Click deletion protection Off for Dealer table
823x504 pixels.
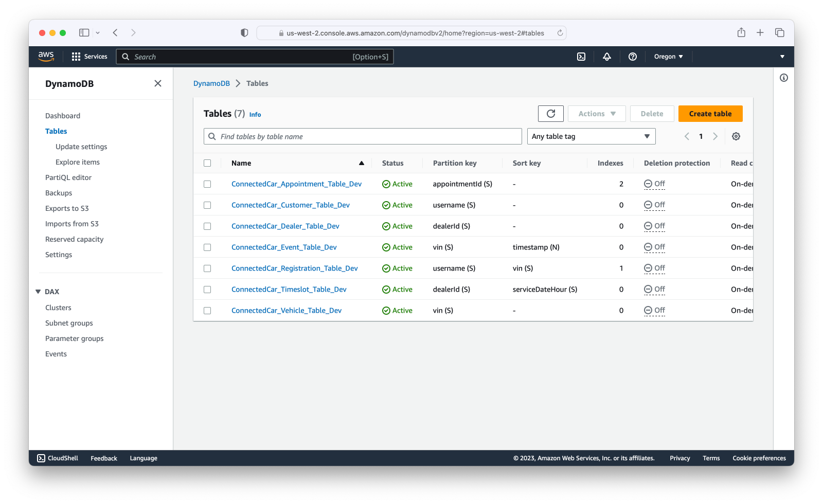(x=654, y=226)
